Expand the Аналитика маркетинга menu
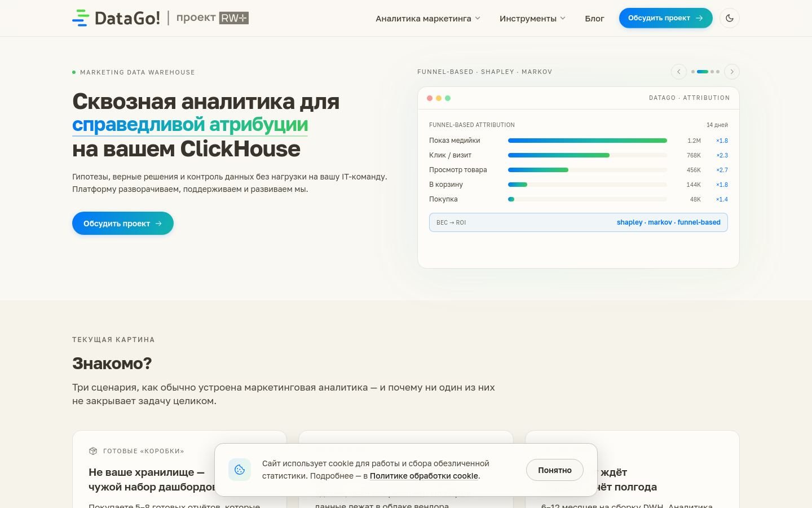Screen dimensions: 812x508 428,19
